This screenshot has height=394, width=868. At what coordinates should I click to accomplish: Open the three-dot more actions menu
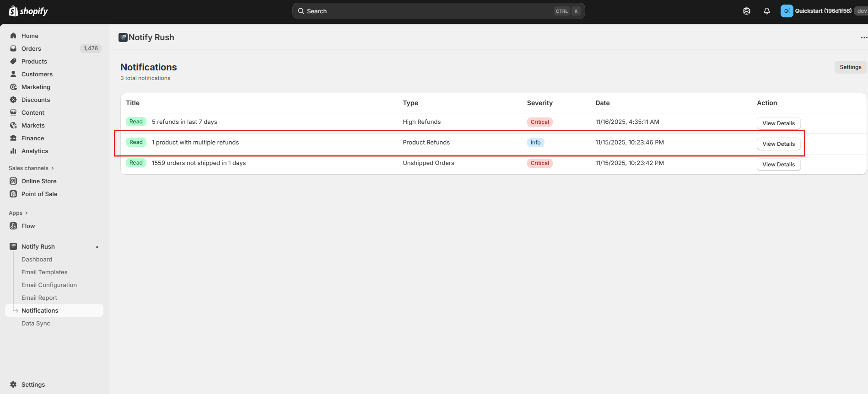click(x=863, y=37)
